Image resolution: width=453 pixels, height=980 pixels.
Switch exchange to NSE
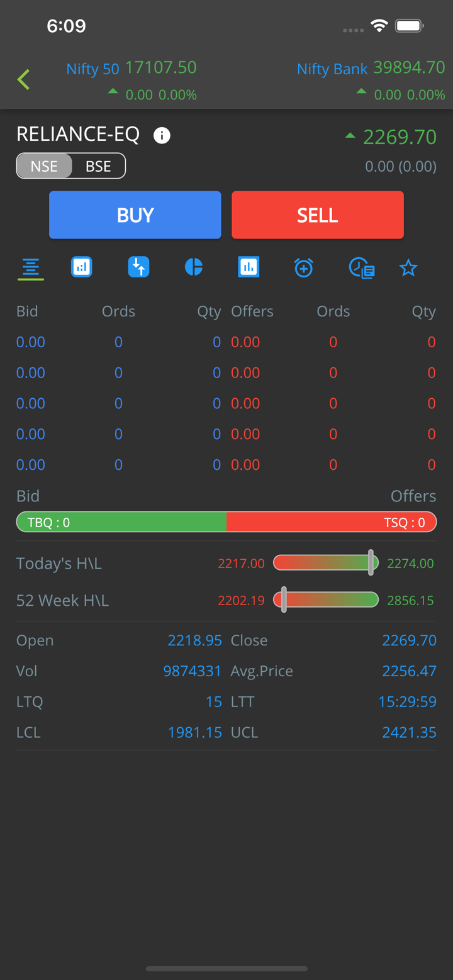[44, 167]
